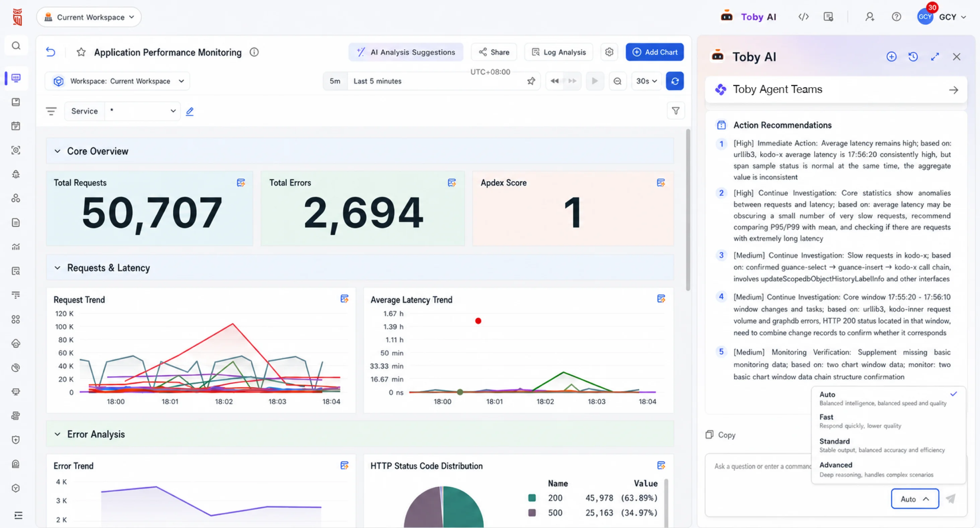This screenshot has width=980, height=528.
Task: View Toby AI conversation history
Action: (x=913, y=57)
